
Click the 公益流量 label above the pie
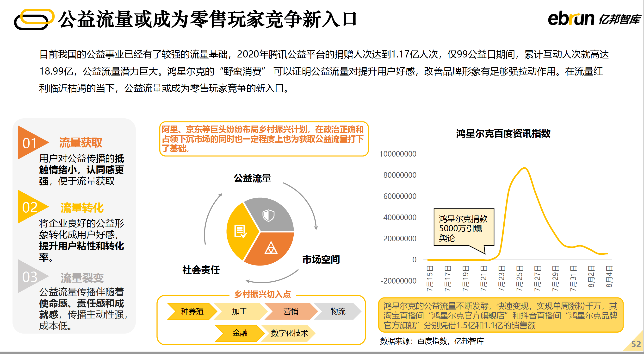click(x=253, y=178)
